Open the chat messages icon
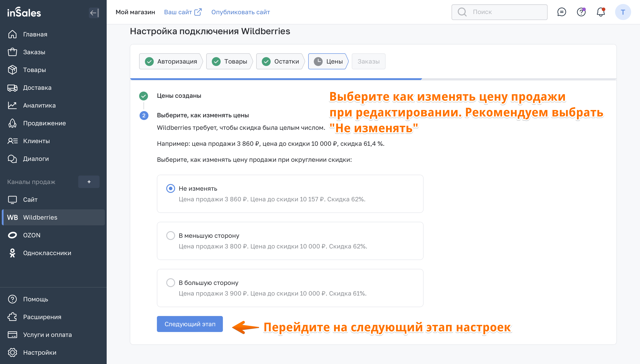The width and height of the screenshot is (640, 364). tap(562, 12)
